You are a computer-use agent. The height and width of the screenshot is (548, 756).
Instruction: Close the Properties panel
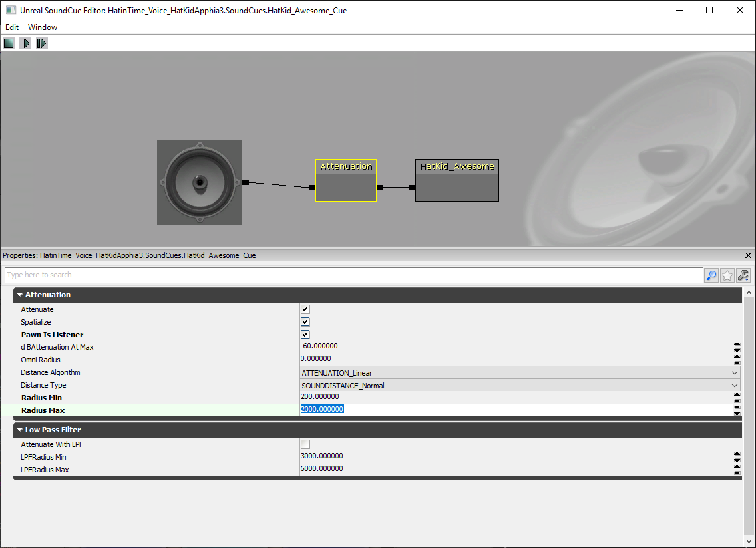[x=748, y=255]
